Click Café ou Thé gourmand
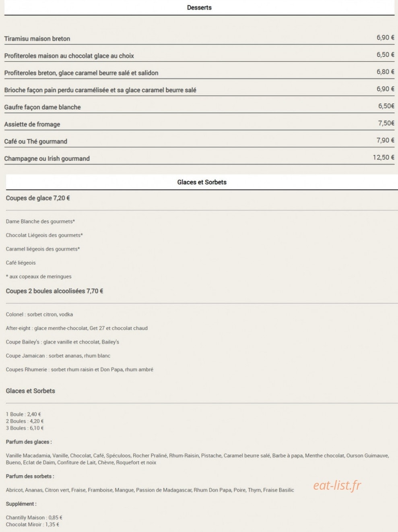Screen dimensions: 398x532 35,141
